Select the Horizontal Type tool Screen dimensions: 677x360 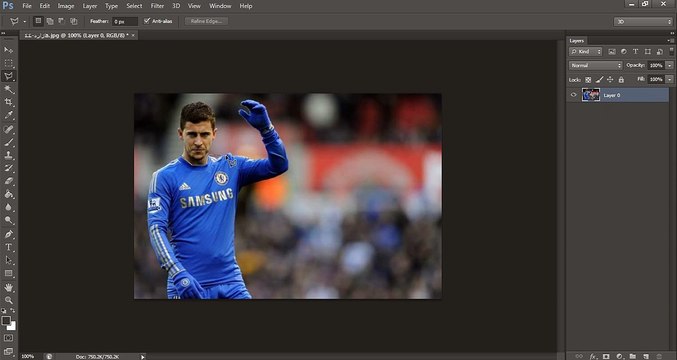click(8, 247)
